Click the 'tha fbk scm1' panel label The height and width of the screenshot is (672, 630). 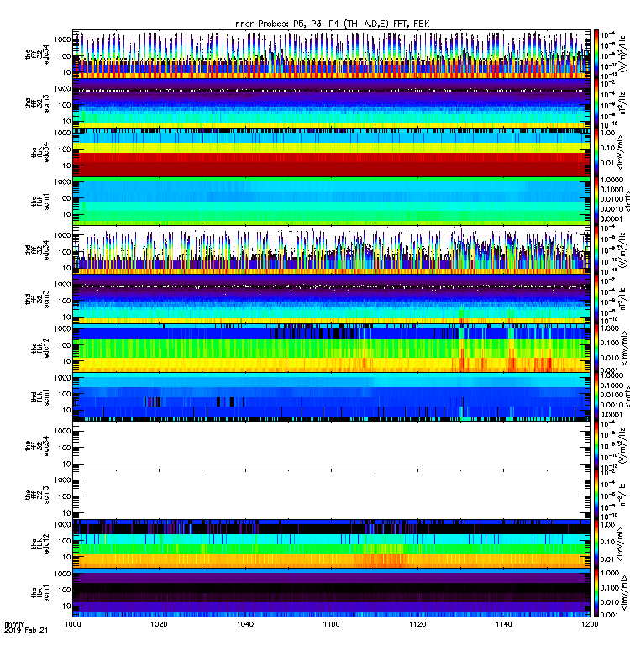pos(40,202)
